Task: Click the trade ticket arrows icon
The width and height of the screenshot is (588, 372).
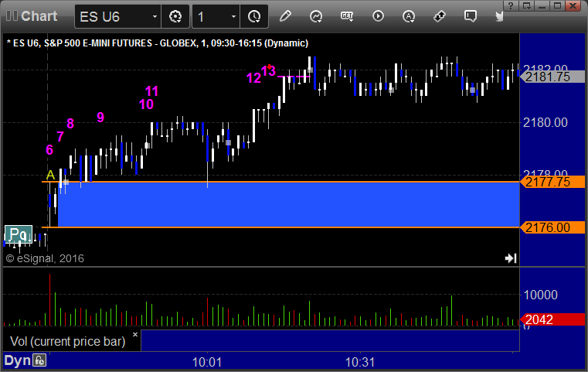Action: coord(439,16)
